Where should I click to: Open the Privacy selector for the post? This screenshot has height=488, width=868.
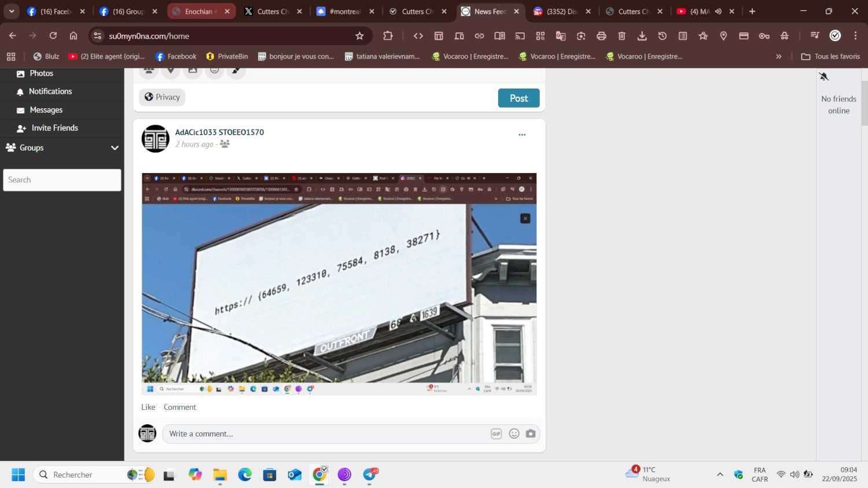pyautogui.click(x=162, y=97)
